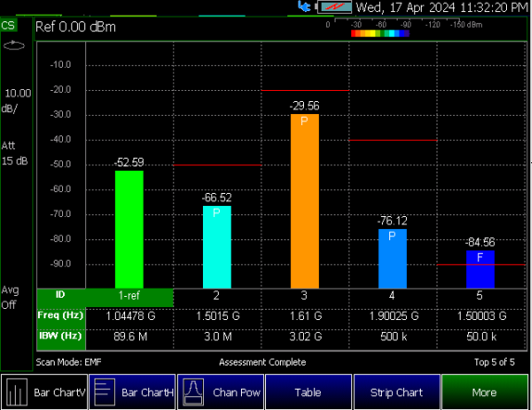Open the Bar ChartV view
The width and height of the screenshot is (532, 410).
point(44,392)
